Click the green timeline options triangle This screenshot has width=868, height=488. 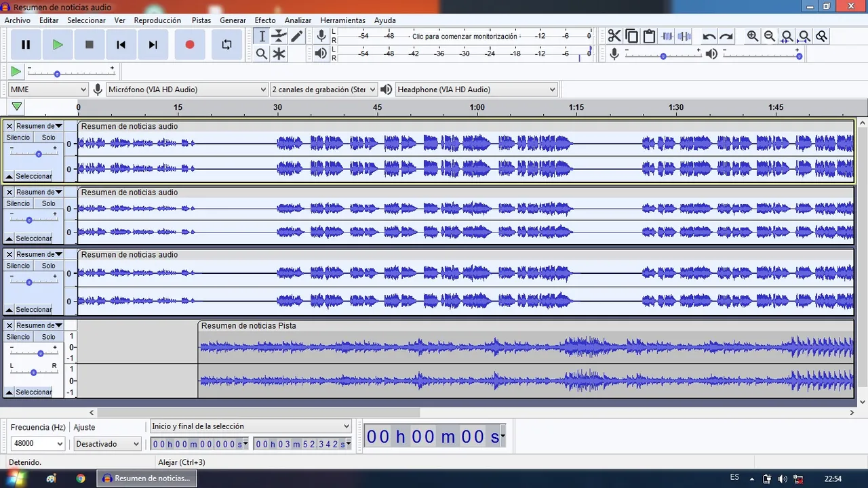[x=17, y=106]
